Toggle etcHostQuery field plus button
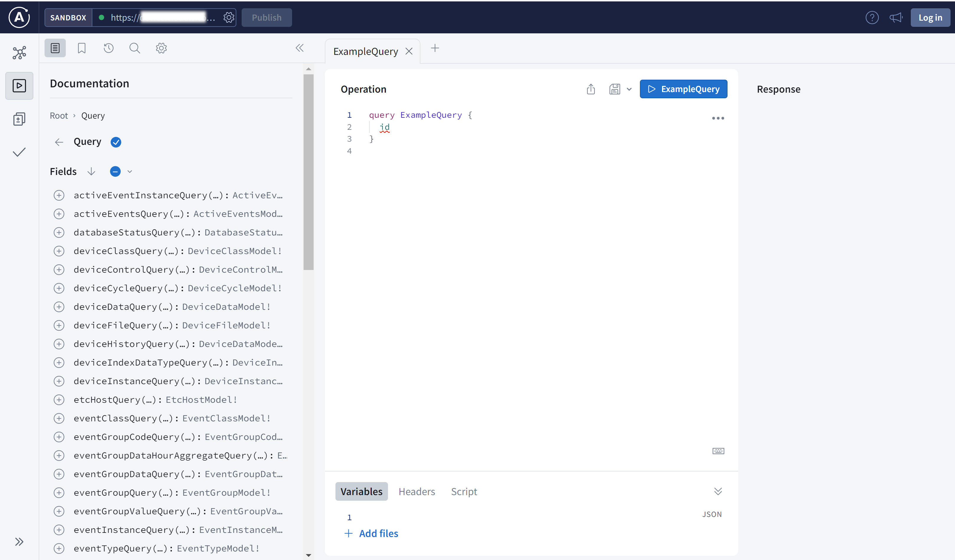955x560 pixels. point(59,400)
